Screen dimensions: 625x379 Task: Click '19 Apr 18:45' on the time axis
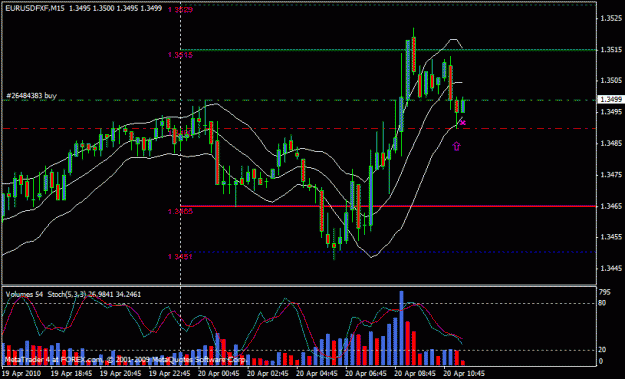click(x=71, y=373)
